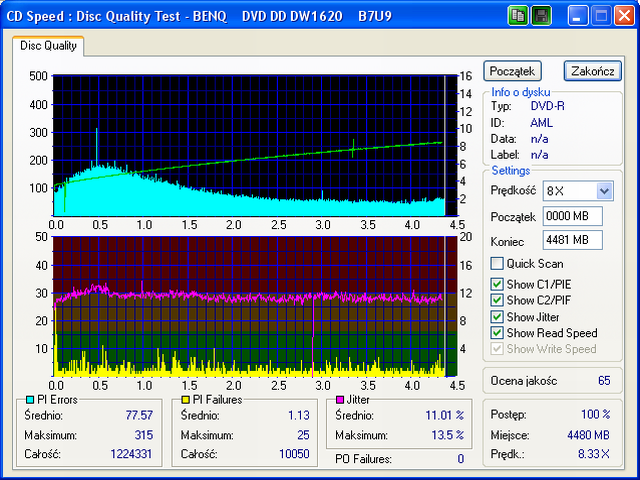Select PO Failures value 0

pyautogui.click(x=460, y=459)
